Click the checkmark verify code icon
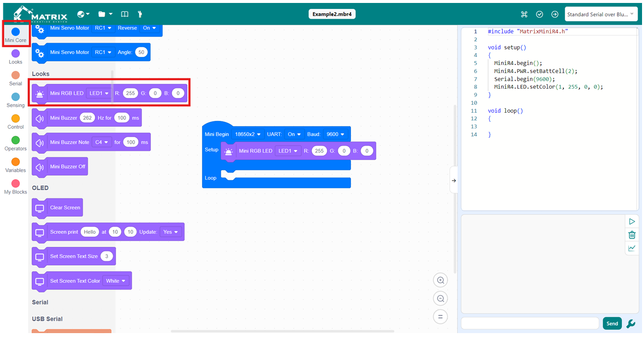644x340 pixels. click(x=539, y=14)
